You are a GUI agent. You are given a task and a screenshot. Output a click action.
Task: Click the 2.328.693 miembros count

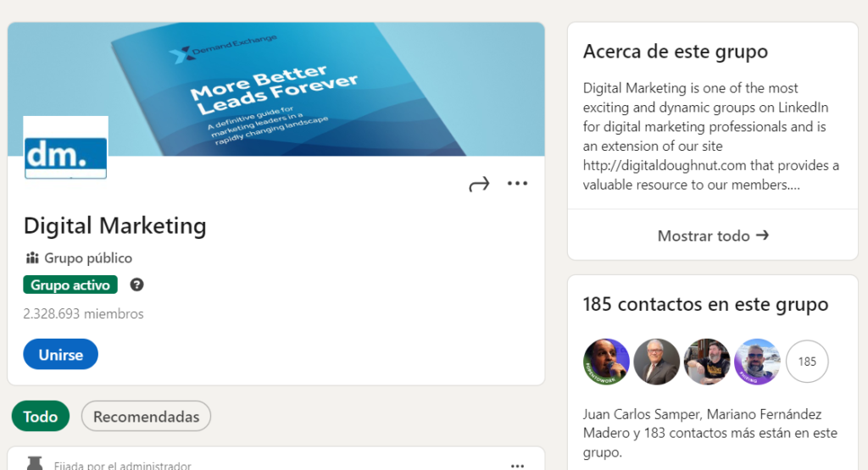point(84,314)
